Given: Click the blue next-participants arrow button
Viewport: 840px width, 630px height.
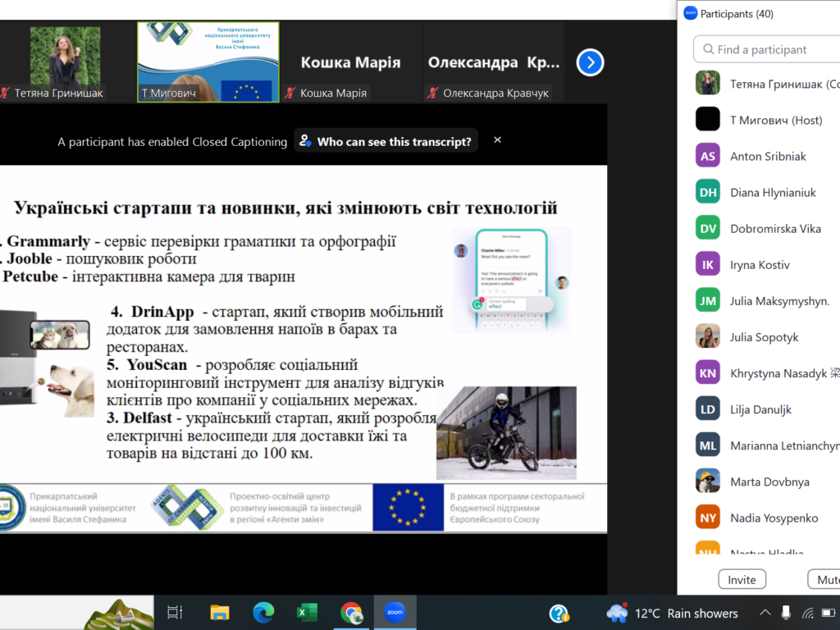Looking at the screenshot, I should [590, 62].
